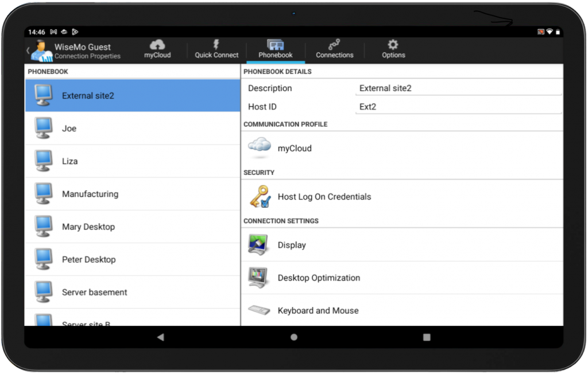
Task: Open the Keyboard and Mouse settings icon
Action: [258, 310]
